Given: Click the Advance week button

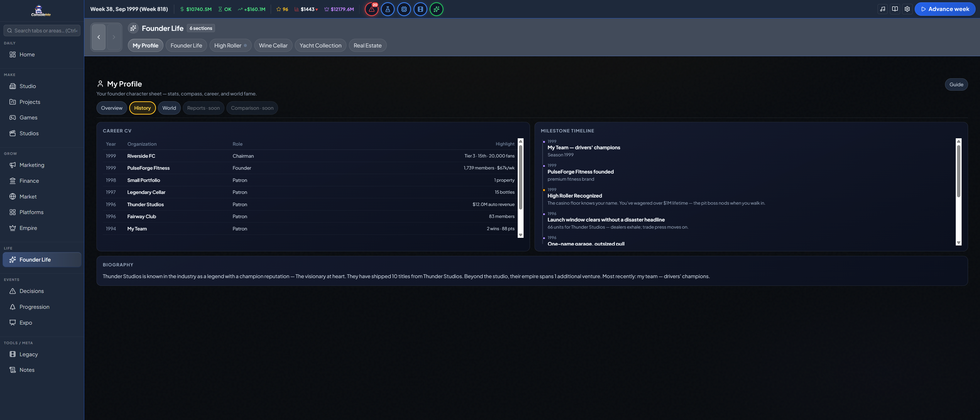Looking at the screenshot, I should [945, 9].
